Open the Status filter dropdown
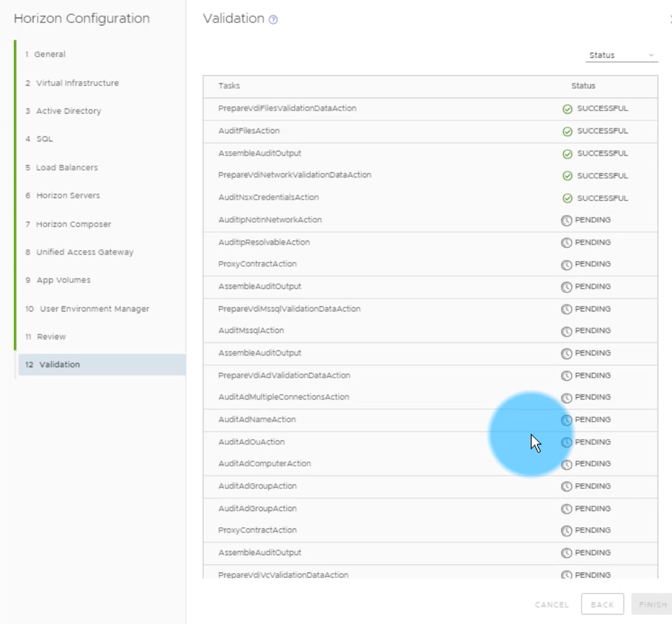 click(621, 55)
